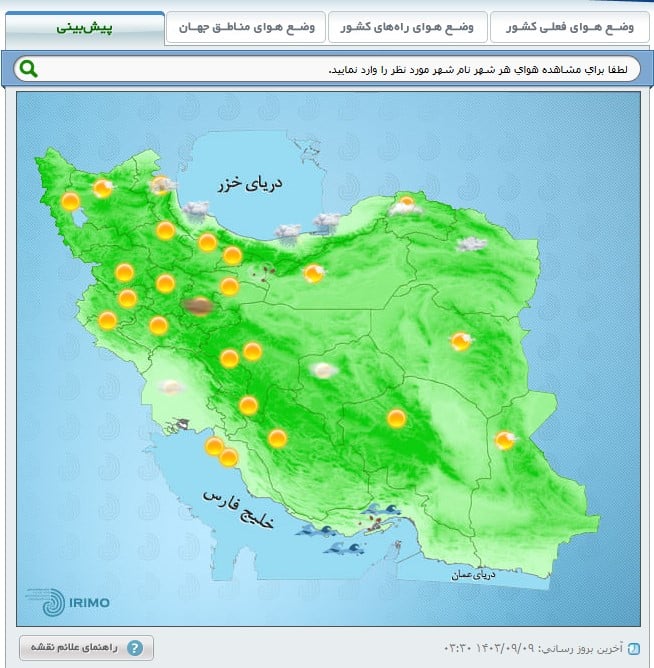Click the green magnifier search icon
Image resolution: width=654 pixels, height=668 pixels.
pyautogui.click(x=29, y=69)
